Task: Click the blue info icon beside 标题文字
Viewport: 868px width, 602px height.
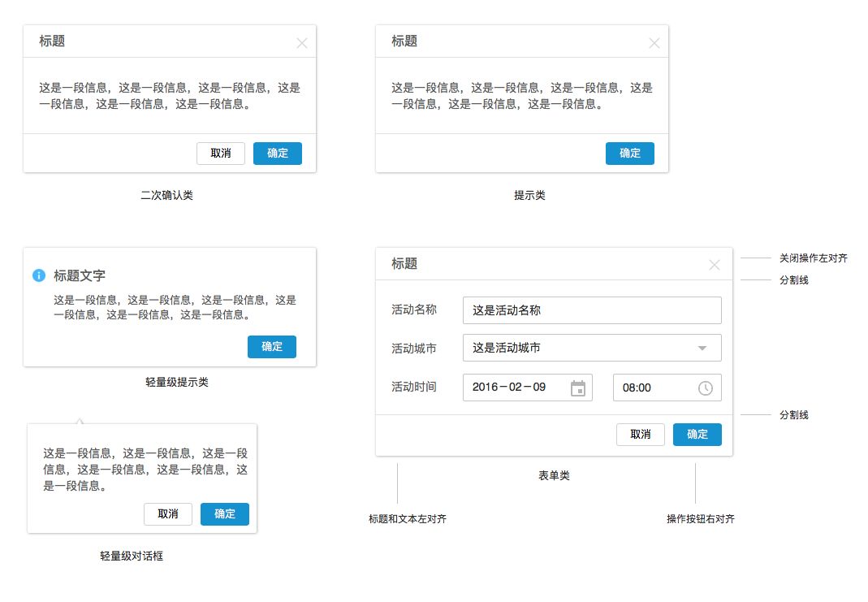Action: click(38, 275)
